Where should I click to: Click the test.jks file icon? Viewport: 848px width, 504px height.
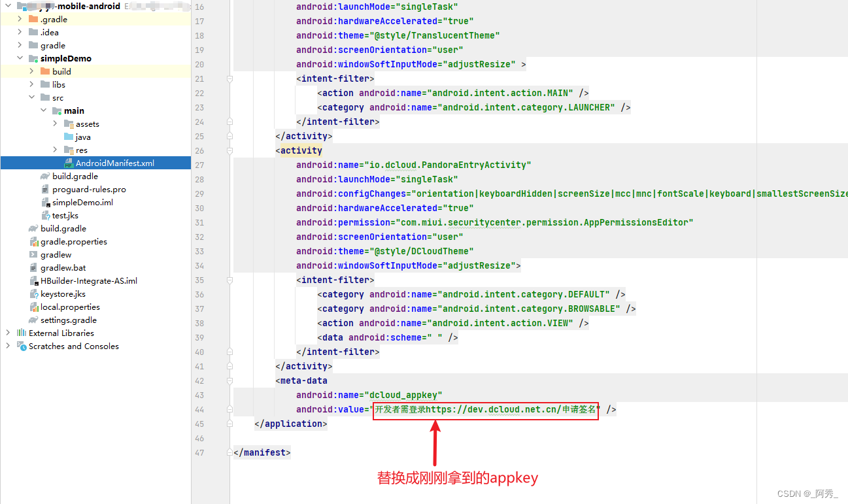[x=45, y=215]
